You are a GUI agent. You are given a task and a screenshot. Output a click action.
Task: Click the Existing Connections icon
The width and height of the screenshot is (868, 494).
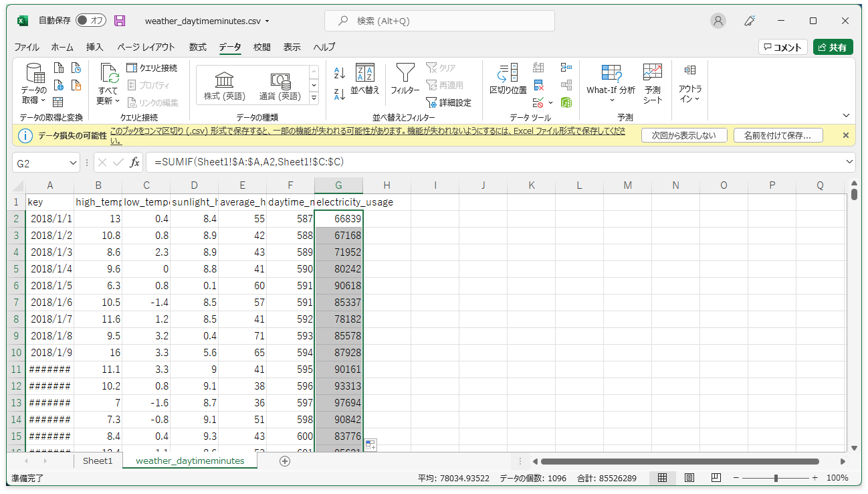coord(76,86)
